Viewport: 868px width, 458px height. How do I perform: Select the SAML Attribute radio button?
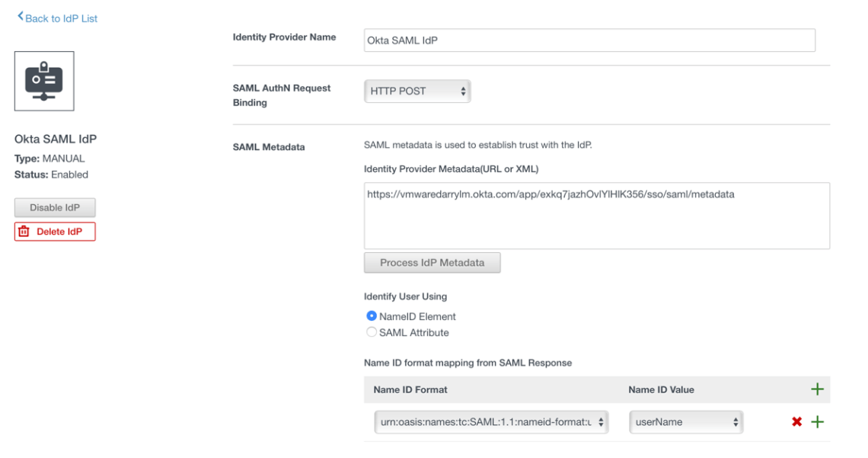[371, 332]
